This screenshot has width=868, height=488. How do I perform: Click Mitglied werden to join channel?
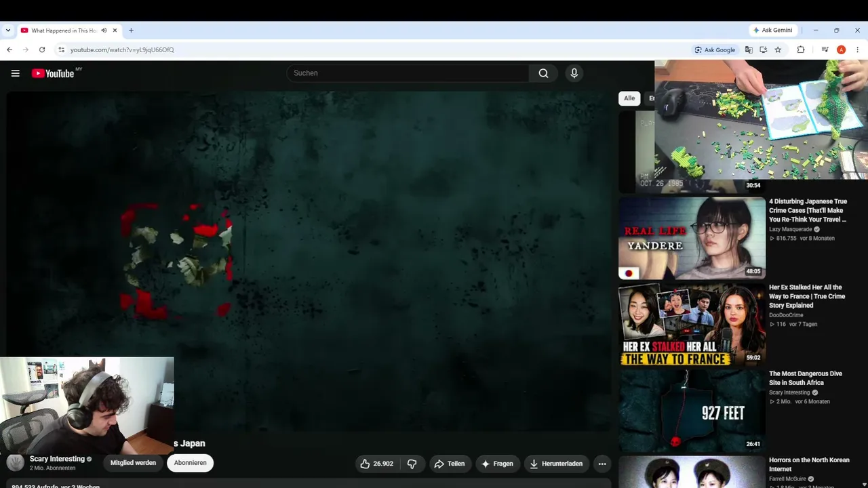pyautogui.click(x=133, y=463)
